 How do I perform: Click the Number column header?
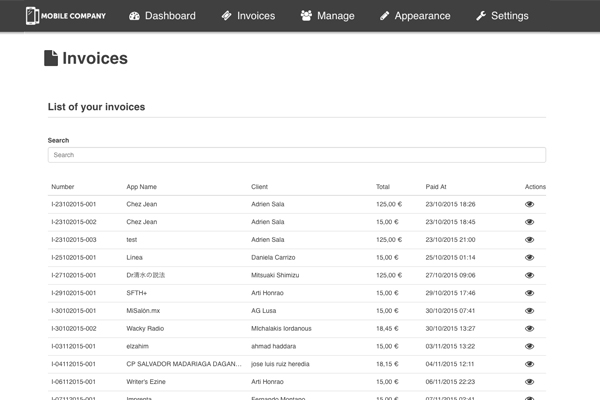(x=63, y=187)
